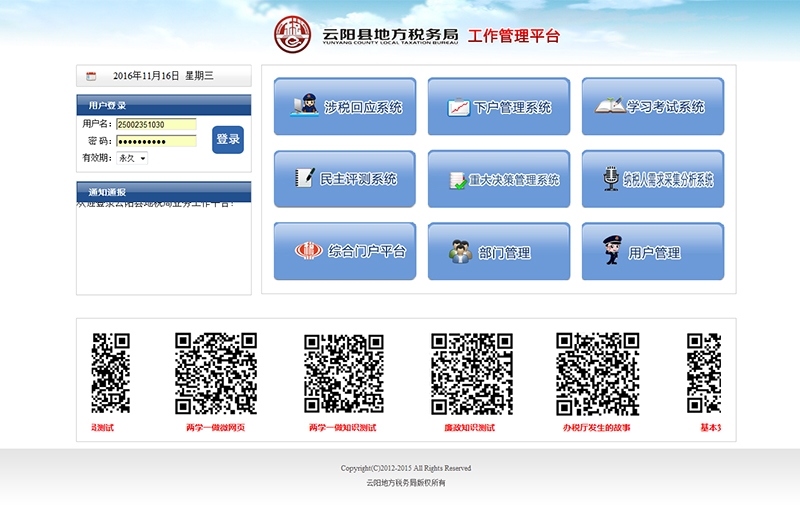Click the group of people icon on 部门管理

tap(460, 252)
